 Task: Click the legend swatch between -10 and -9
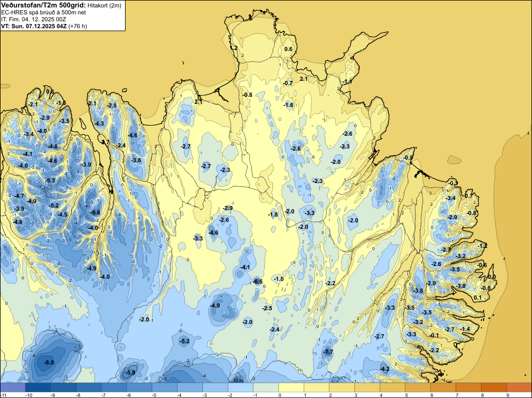(38, 387)
